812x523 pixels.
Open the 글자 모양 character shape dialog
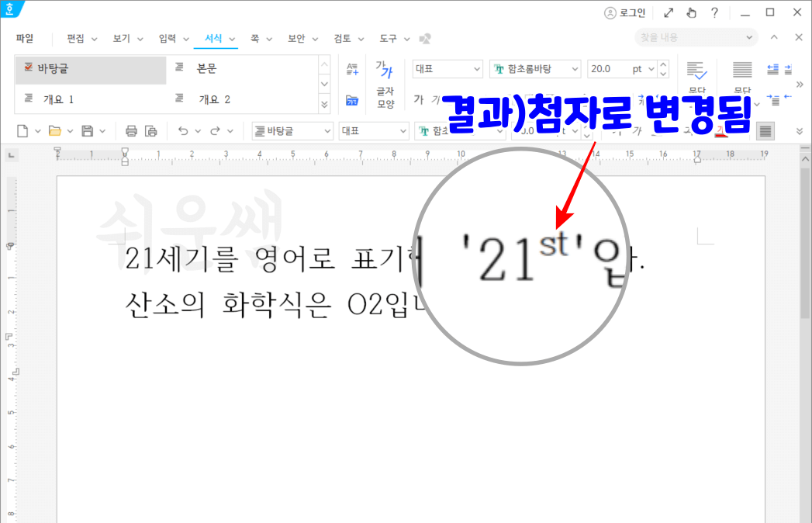click(385, 85)
